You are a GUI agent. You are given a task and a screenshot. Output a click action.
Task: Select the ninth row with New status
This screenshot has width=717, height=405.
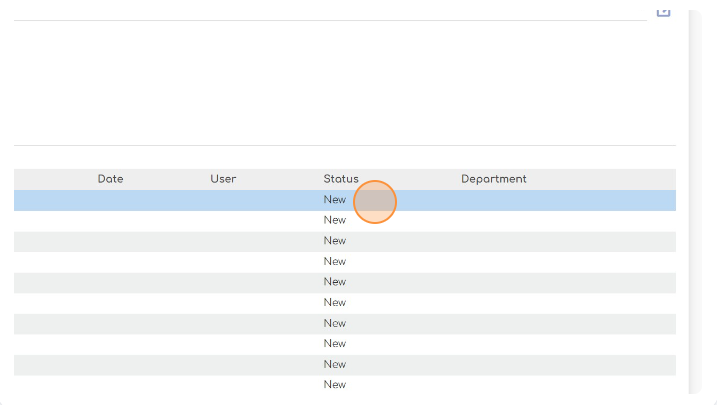(x=335, y=365)
